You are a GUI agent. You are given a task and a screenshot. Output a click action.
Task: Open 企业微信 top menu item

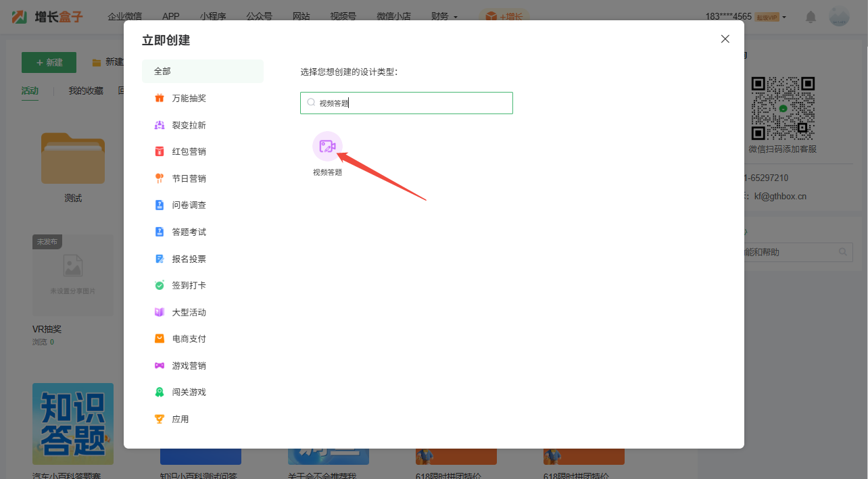124,16
